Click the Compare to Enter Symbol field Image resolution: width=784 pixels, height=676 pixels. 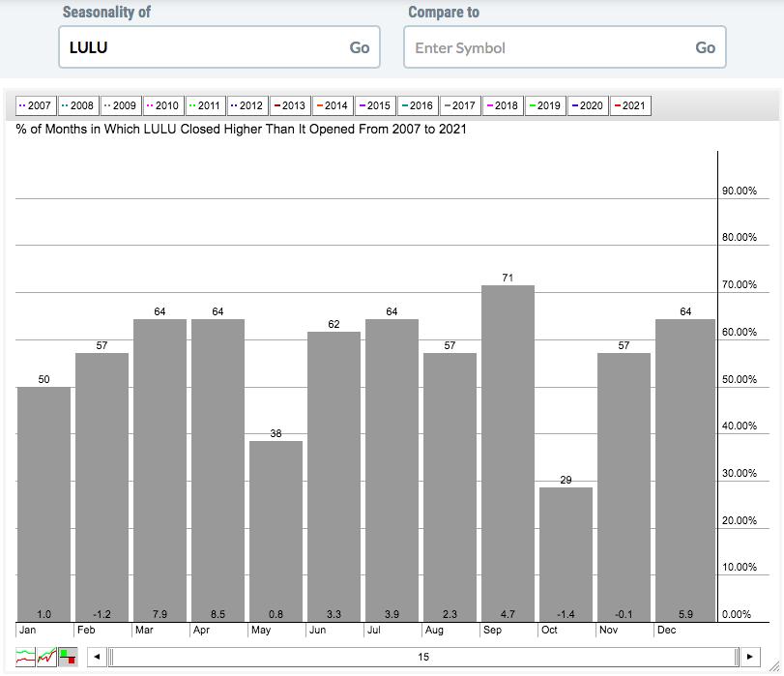[546, 47]
